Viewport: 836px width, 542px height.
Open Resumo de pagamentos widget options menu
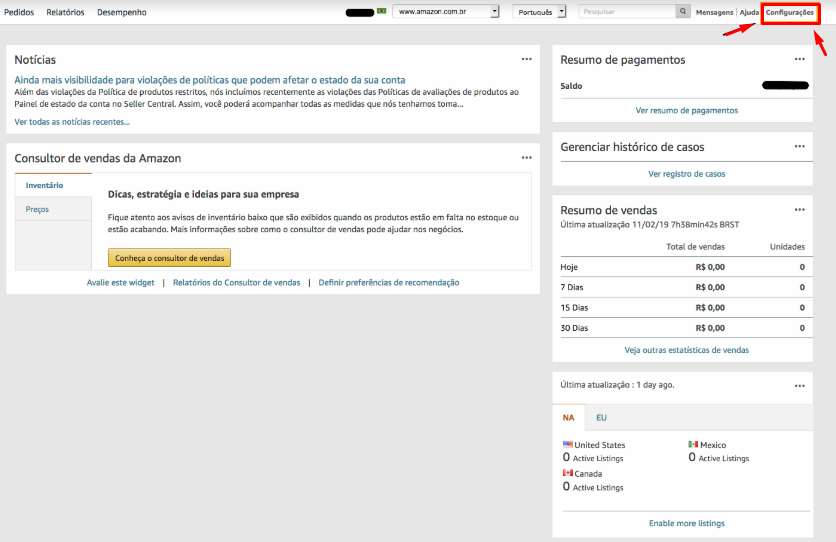(800, 59)
